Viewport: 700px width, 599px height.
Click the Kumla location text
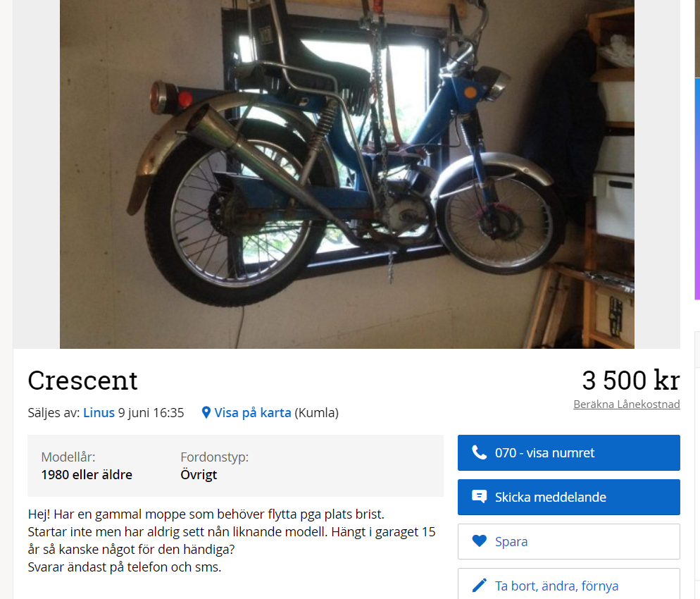(316, 412)
